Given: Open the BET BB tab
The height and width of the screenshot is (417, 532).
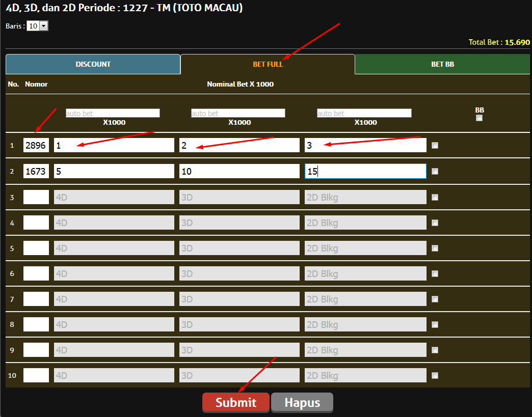Looking at the screenshot, I should click(x=442, y=64).
